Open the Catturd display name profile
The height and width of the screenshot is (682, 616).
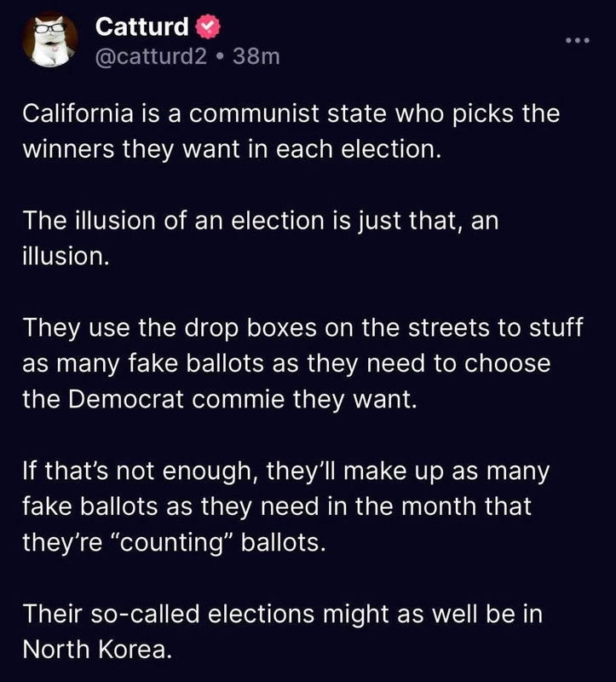(x=142, y=26)
